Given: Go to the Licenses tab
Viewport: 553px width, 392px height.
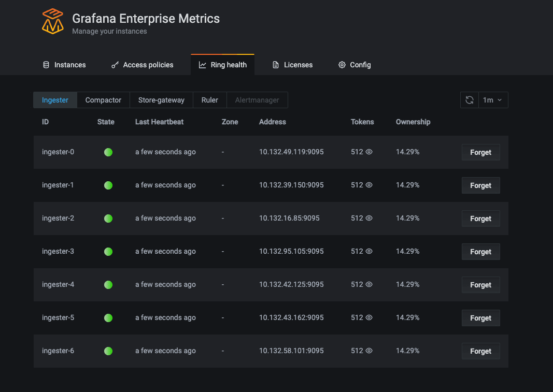Looking at the screenshot, I should [293, 65].
